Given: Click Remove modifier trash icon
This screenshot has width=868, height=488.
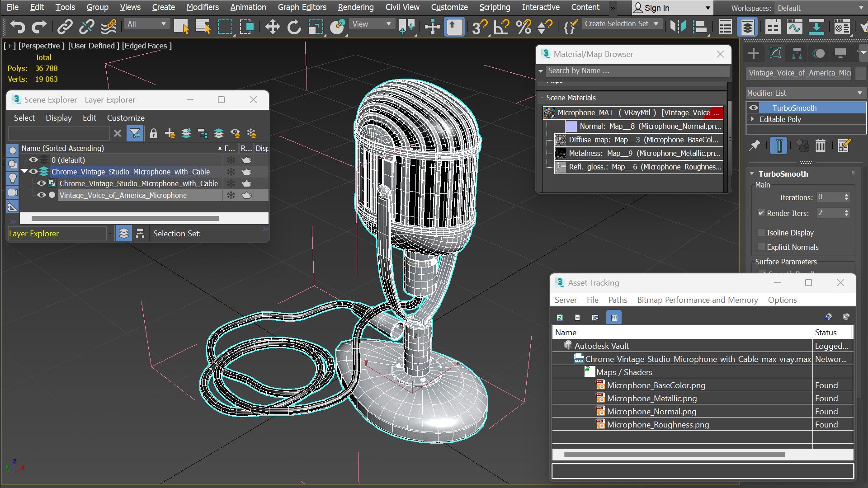Looking at the screenshot, I should coord(821,145).
